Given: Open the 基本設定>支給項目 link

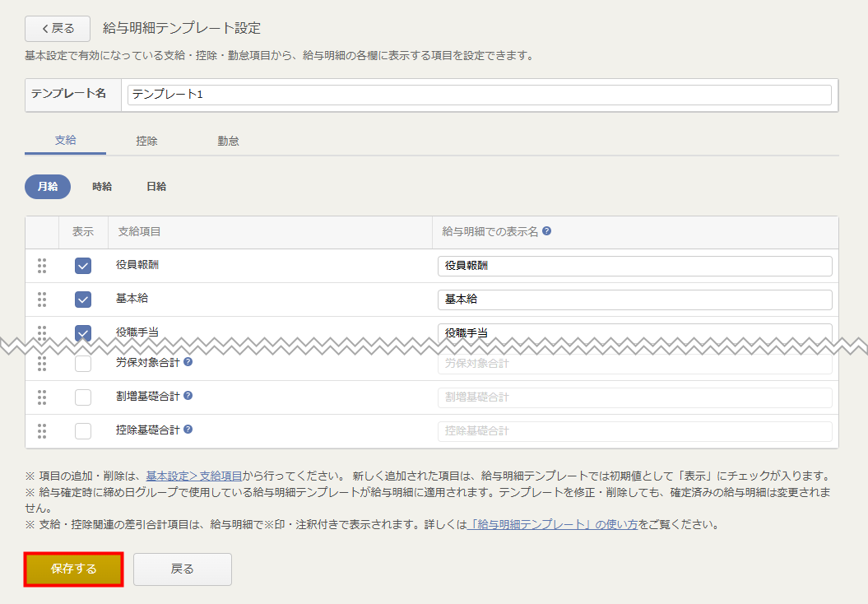Looking at the screenshot, I should pos(194,476).
